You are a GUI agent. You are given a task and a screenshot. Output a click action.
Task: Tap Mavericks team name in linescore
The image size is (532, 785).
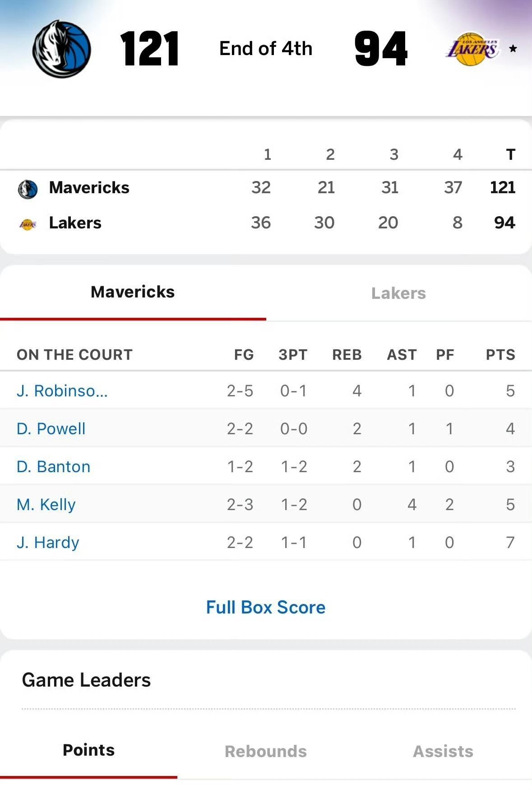click(x=89, y=188)
